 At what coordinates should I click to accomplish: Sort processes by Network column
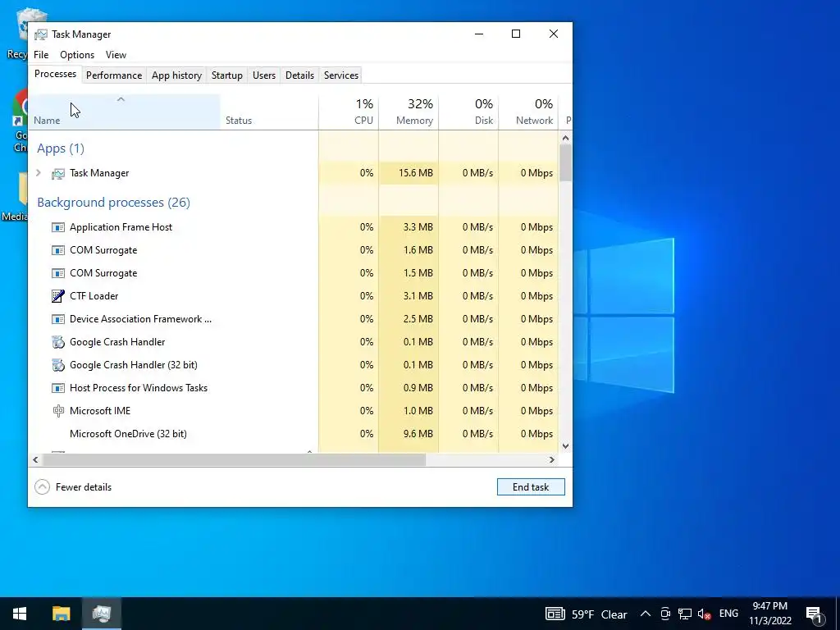[529, 112]
